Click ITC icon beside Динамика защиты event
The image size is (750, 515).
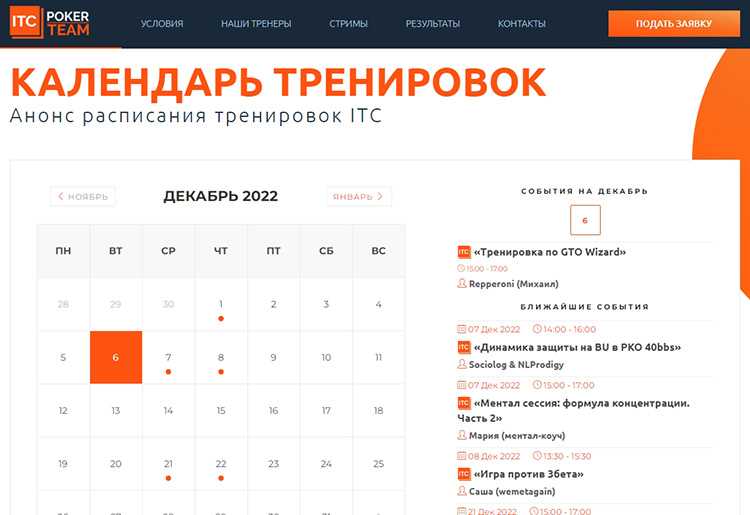click(464, 347)
